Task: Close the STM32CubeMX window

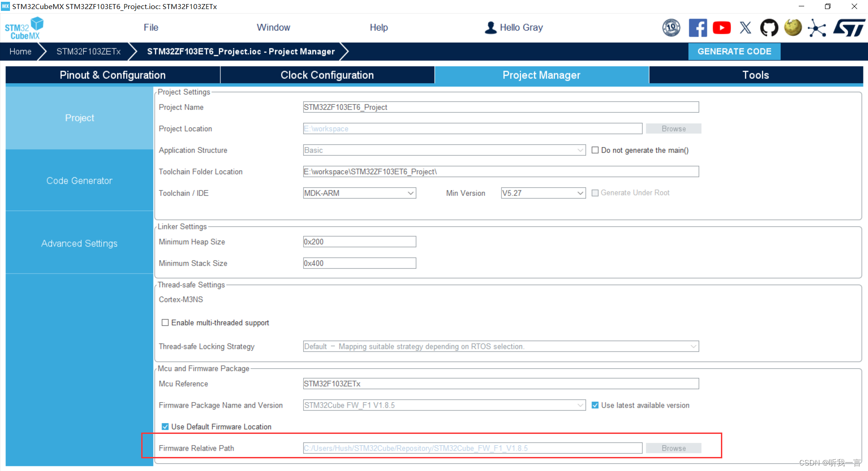Action: tap(854, 6)
